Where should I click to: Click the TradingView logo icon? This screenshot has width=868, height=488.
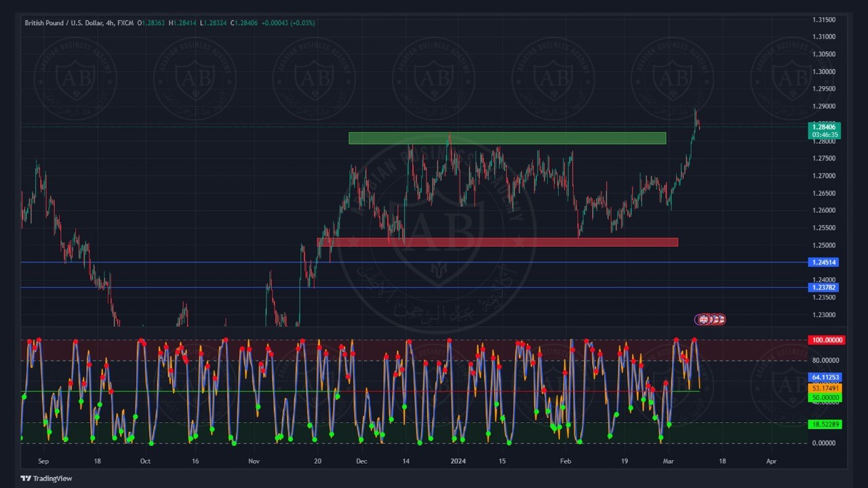click(26, 479)
